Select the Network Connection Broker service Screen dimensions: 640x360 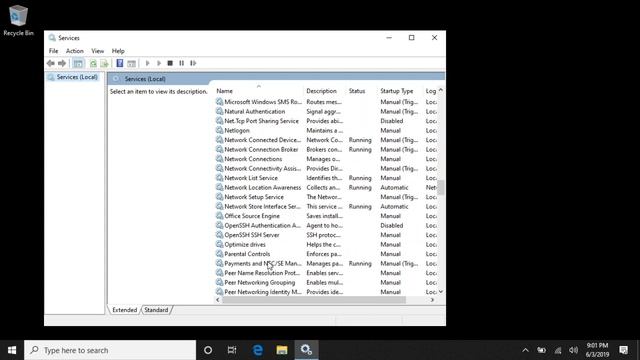click(x=261, y=149)
